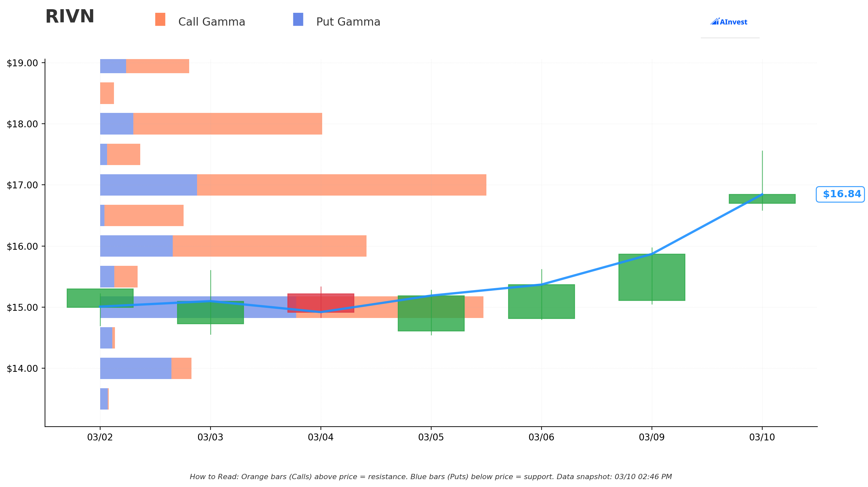Click the red 03/04 candlestick body
Image resolution: width=868 pixels, height=487 pixels.
[x=321, y=303]
